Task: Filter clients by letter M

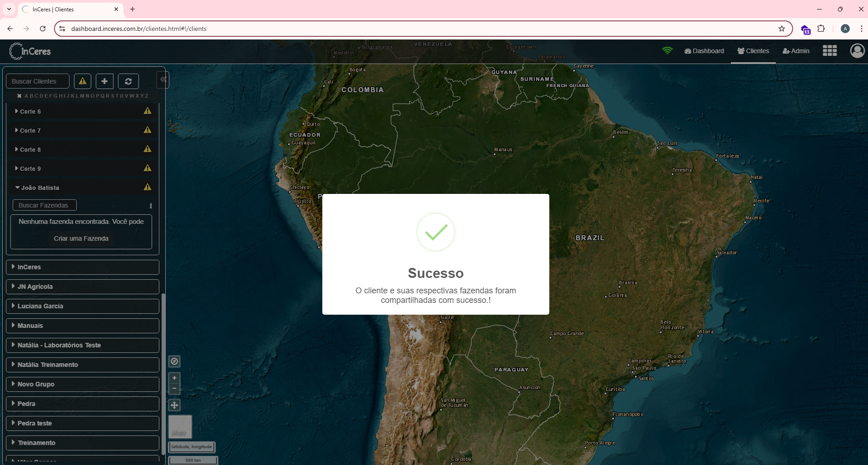Action: (83, 96)
